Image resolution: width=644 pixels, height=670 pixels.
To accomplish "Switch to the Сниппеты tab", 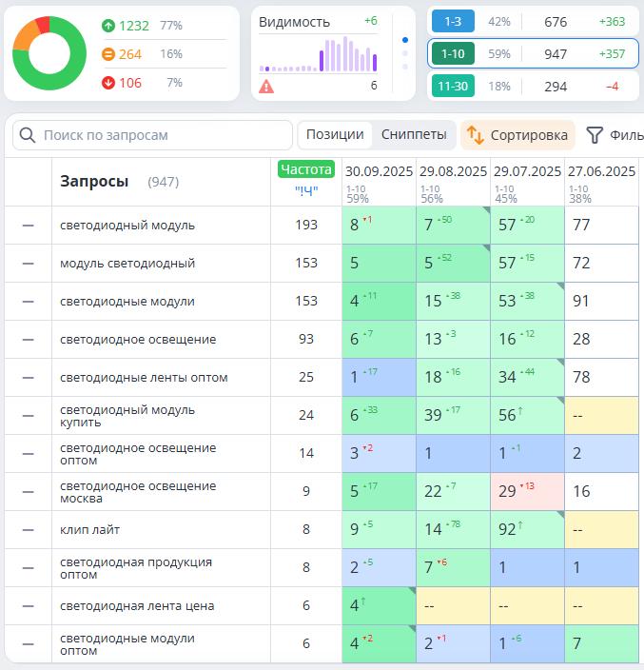I will click(414, 135).
